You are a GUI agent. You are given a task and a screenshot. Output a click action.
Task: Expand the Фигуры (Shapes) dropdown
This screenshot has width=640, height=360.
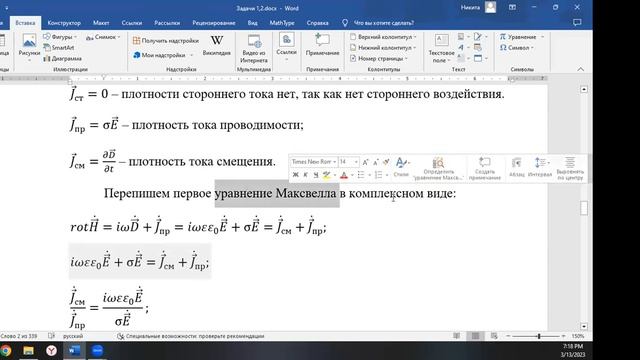pyautogui.click(x=76, y=37)
